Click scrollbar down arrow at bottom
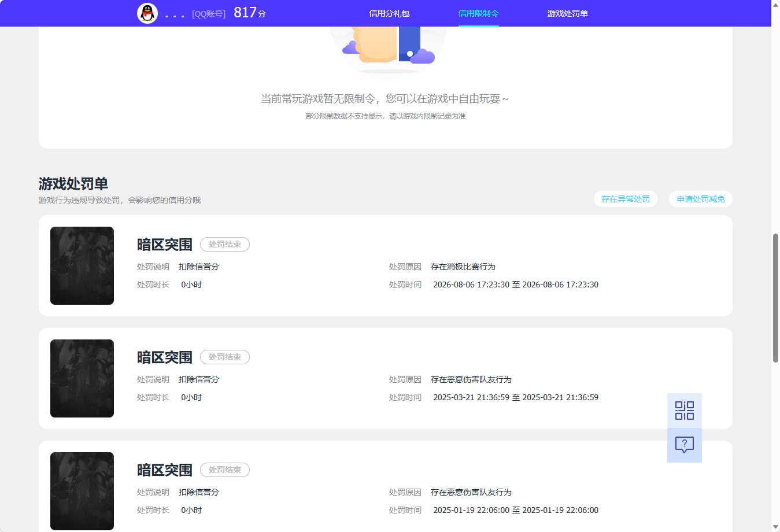The width and height of the screenshot is (780, 532). pyautogui.click(x=775, y=527)
